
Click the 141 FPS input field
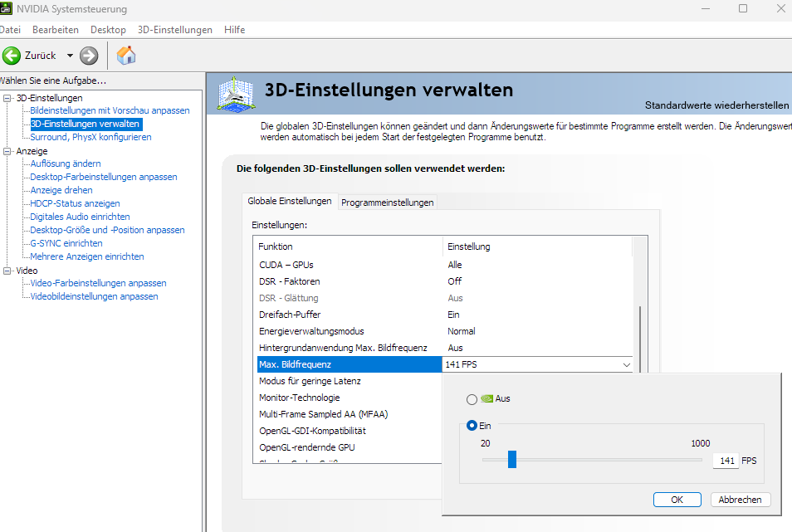725,459
